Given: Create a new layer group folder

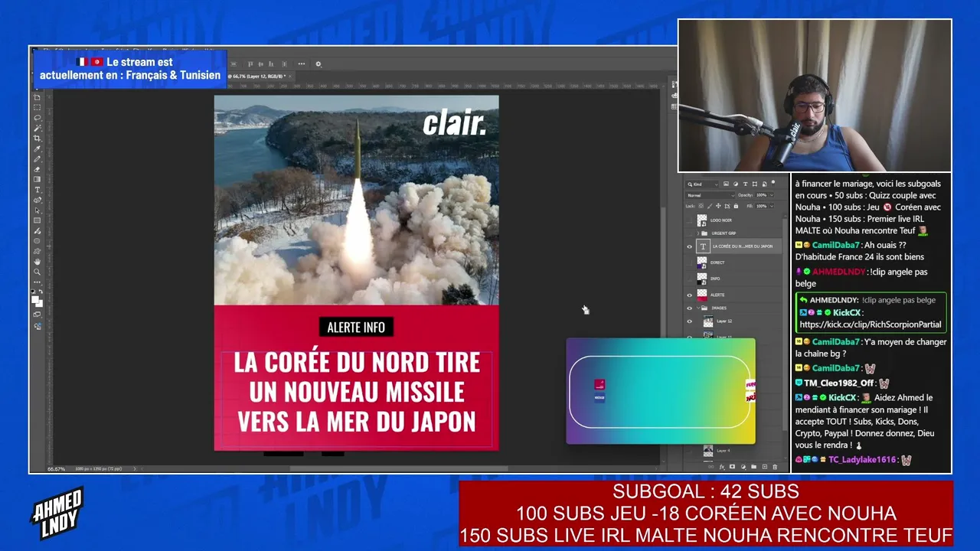Looking at the screenshot, I should click(x=753, y=467).
